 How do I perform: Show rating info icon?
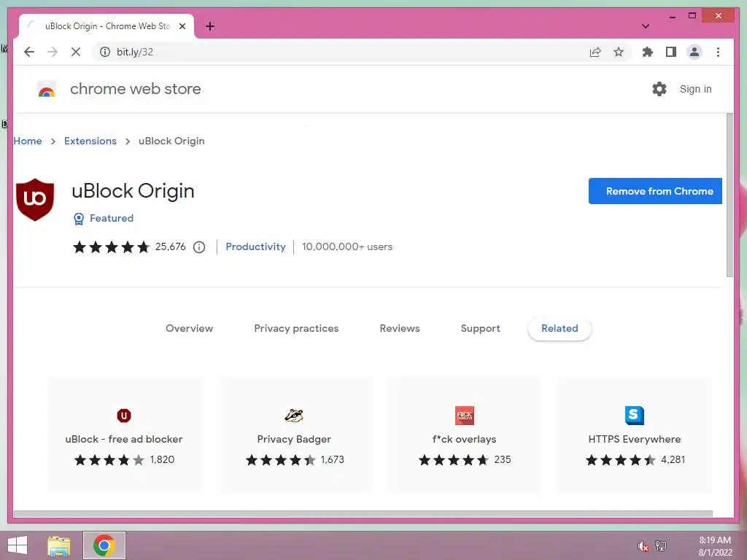point(199,247)
